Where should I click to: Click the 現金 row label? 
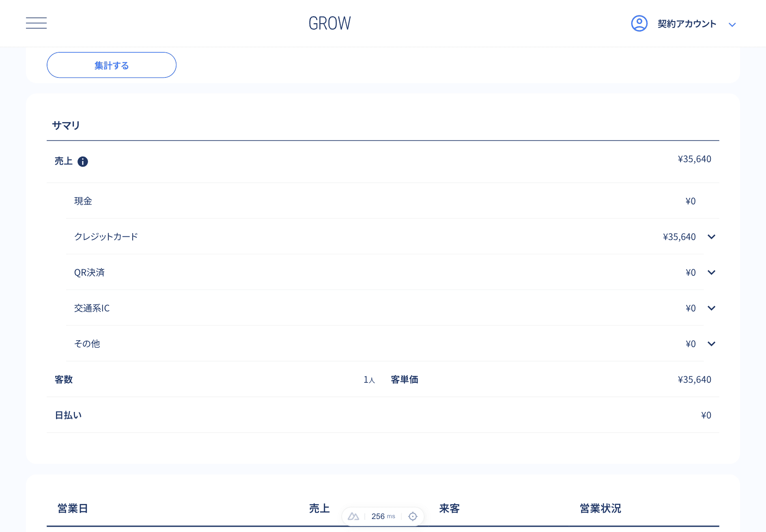tap(83, 201)
